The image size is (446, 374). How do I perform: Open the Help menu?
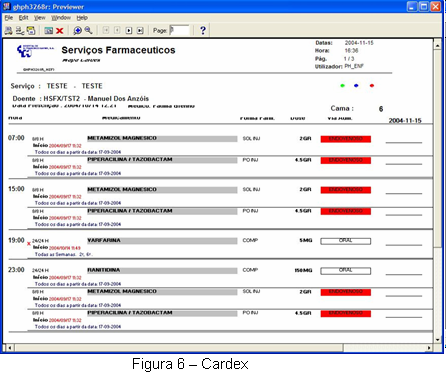pyautogui.click(x=82, y=18)
